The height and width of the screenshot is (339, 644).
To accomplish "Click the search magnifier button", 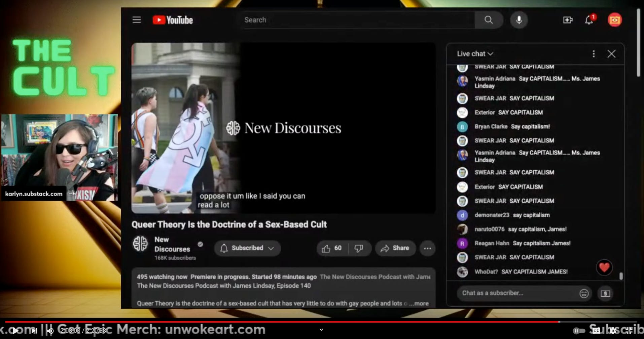I will (x=489, y=20).
